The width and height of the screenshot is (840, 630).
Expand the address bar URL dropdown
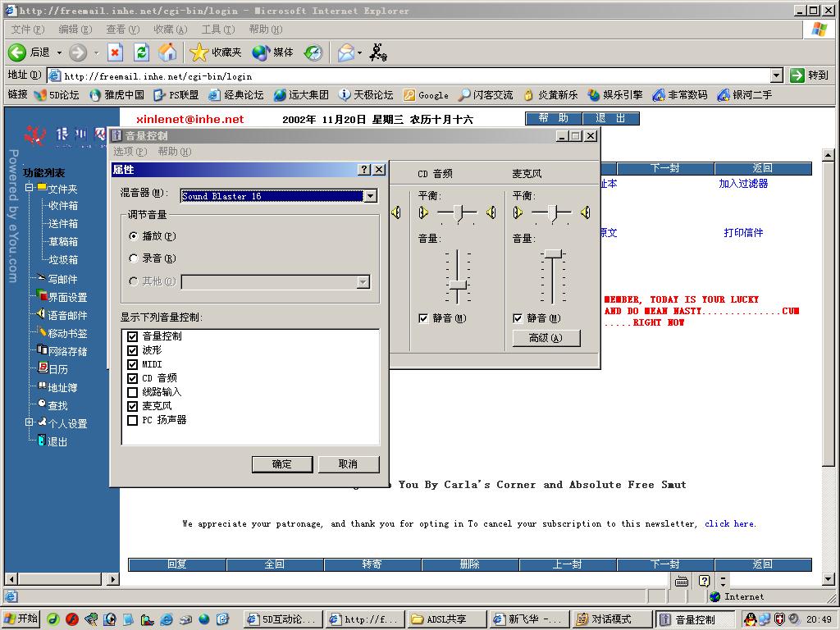pos(775,75)
